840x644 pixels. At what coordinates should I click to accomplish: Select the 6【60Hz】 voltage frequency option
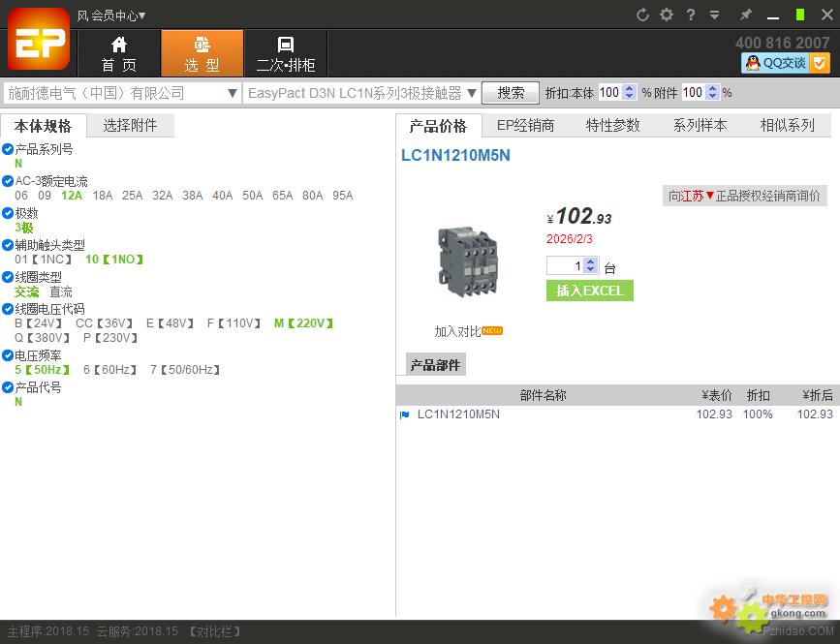tap(109, 369)
